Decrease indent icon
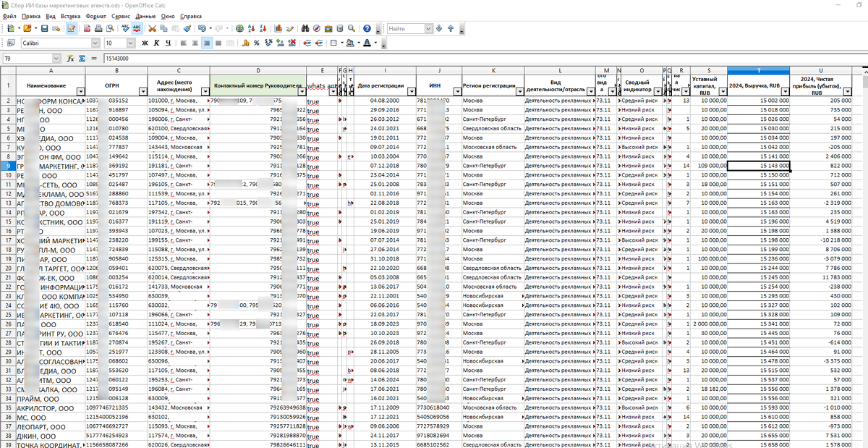This screenshot has height=448, width=868. tap(307, 43)
